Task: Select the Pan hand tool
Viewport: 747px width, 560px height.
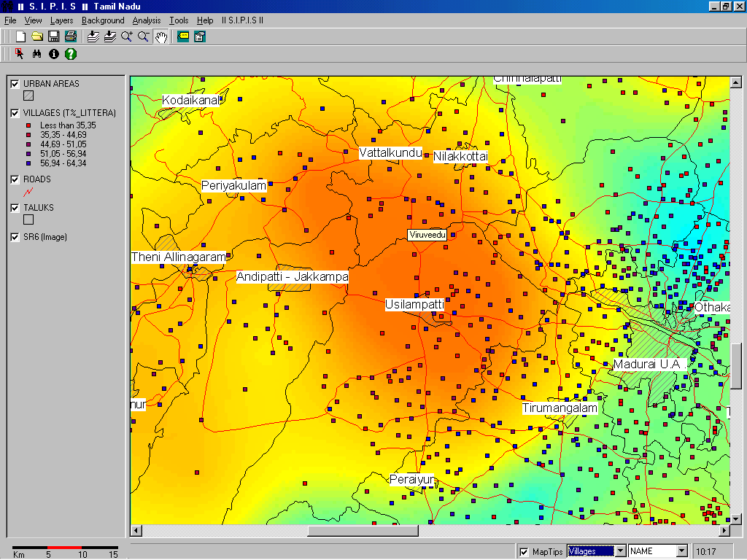Action: [x=160, y=36]
